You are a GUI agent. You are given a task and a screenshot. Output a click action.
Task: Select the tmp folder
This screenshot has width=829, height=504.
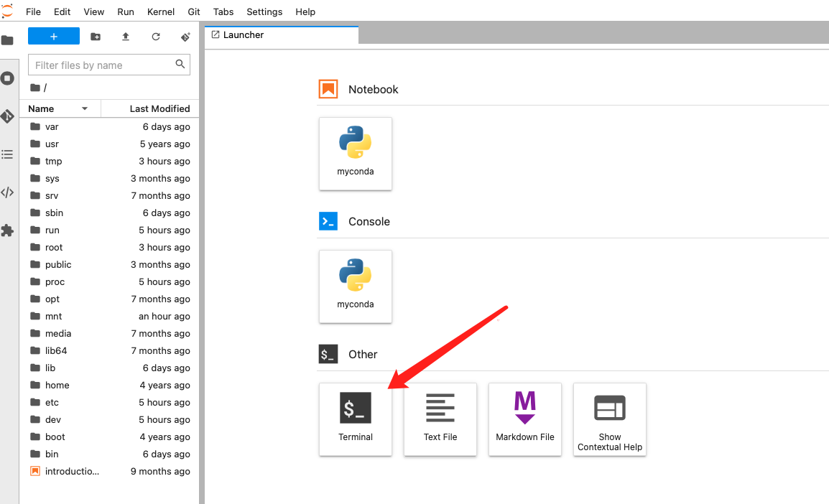tap(109, 161)
